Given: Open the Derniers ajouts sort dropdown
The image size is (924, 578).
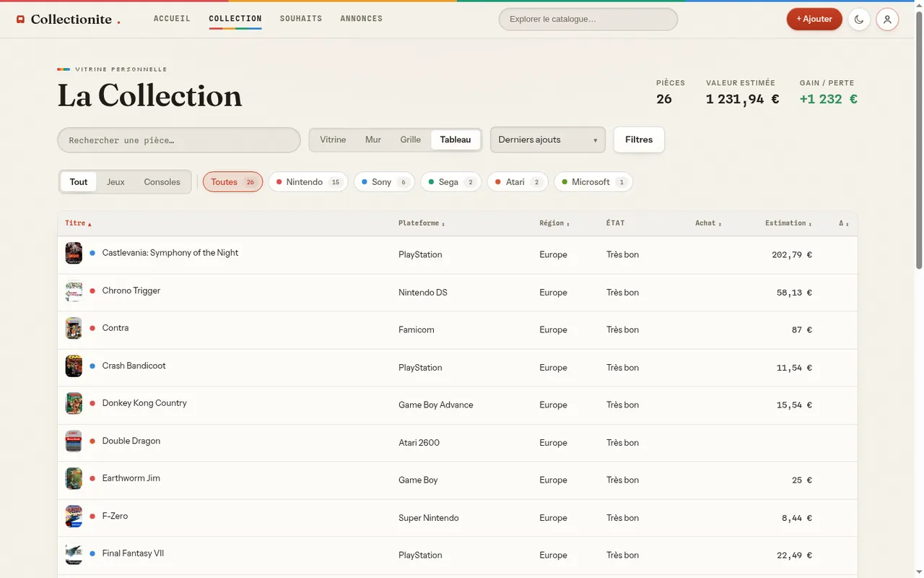Looking at the screenshot, I should [548, 140].
